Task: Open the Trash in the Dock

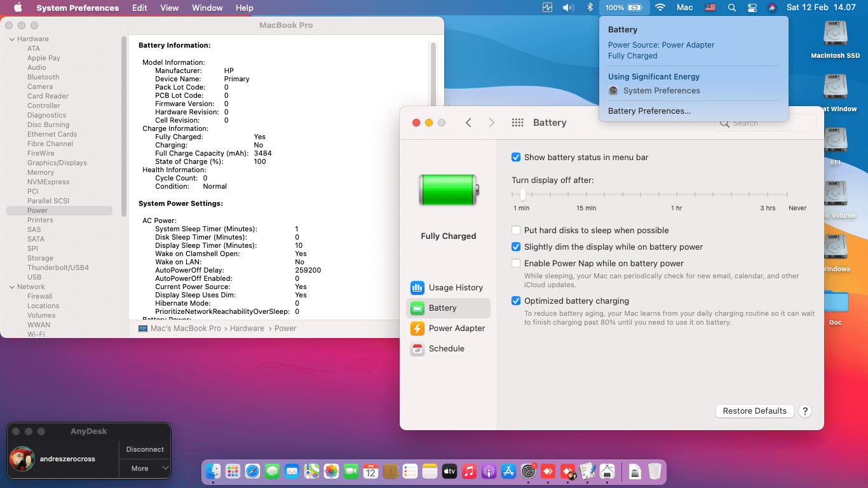Action: pyautogui.click(x=654, y=471)
